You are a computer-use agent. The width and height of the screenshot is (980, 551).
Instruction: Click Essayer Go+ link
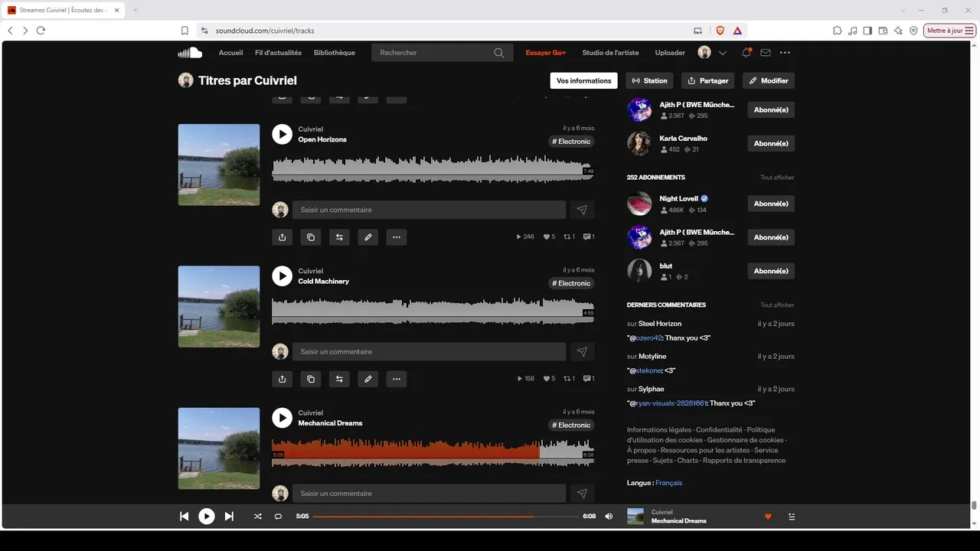pyautogui.click(x=546, y=53)
